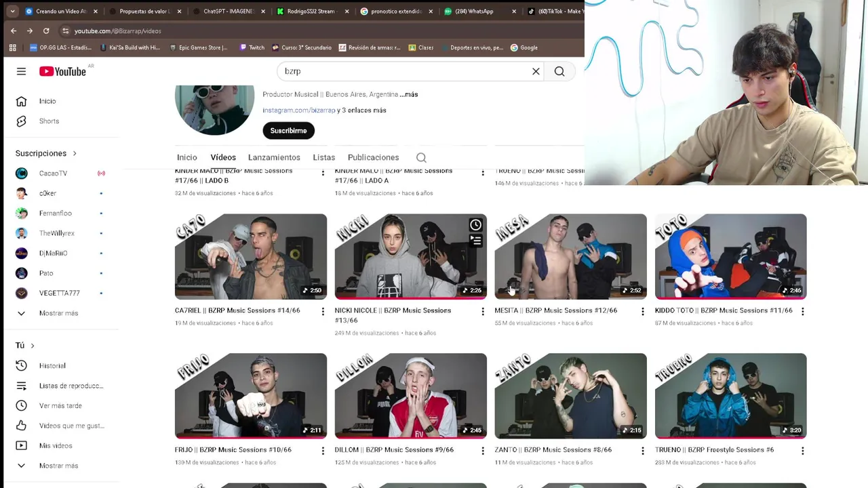Screen dimensions: 868x488
Task: Click the browser forward arrow
Action: 30,30
